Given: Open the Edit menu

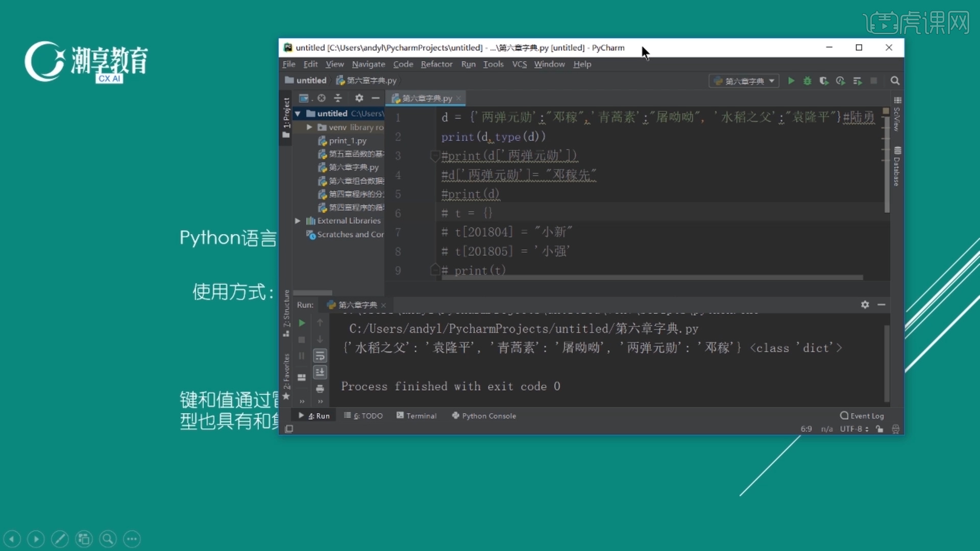Looking at the screenshot, I should [x=310, y=64].
